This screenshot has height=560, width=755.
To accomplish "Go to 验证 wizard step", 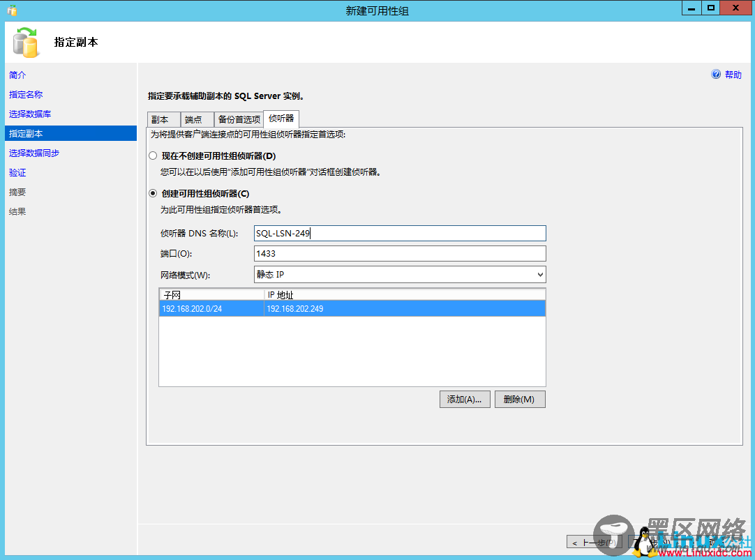I will point(17,173).
